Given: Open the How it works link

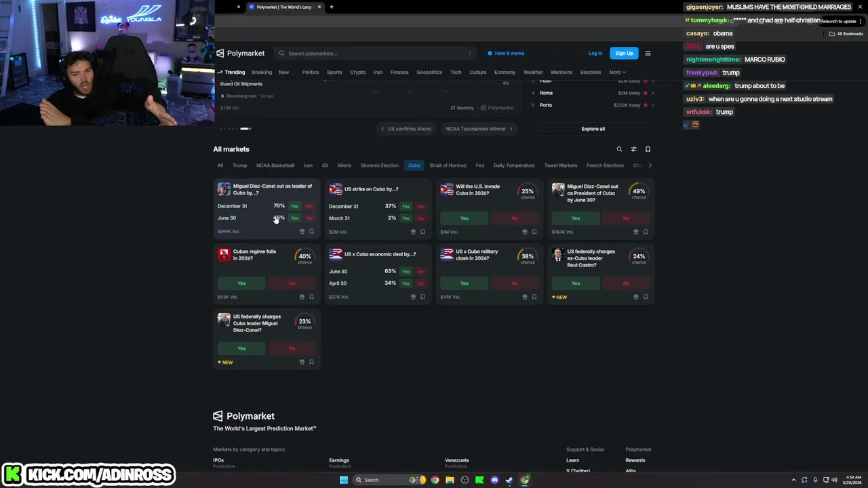Looking at the screenshot, I should 506,53.
